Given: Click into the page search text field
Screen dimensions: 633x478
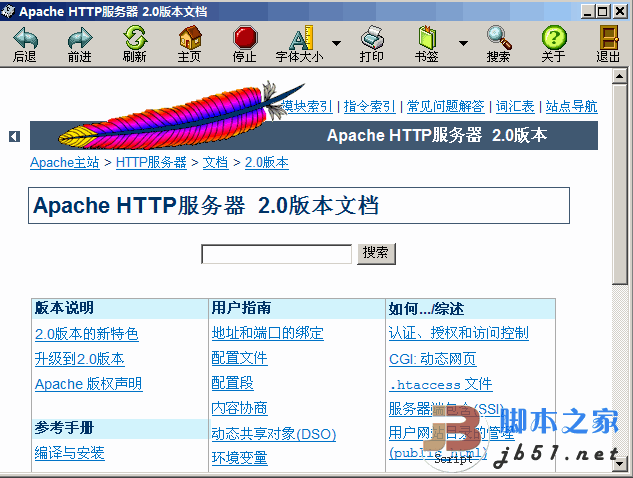Looking at the screenshot, I should [x=277, y=254].
